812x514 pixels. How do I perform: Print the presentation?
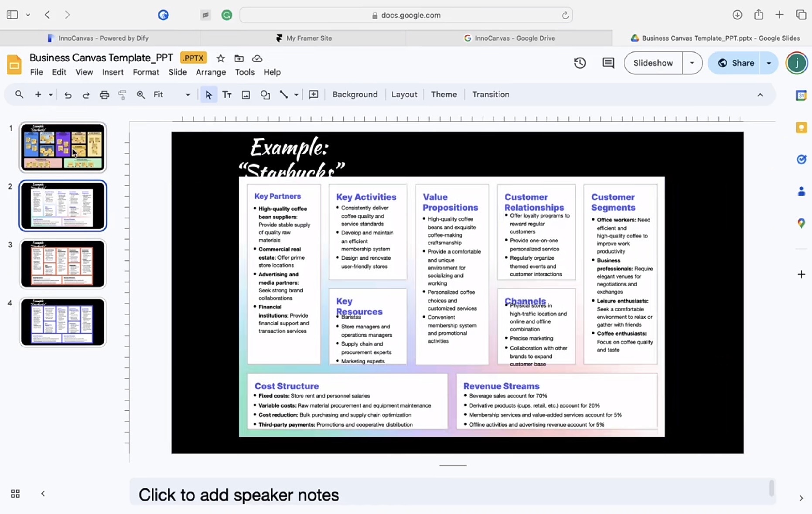104,95
